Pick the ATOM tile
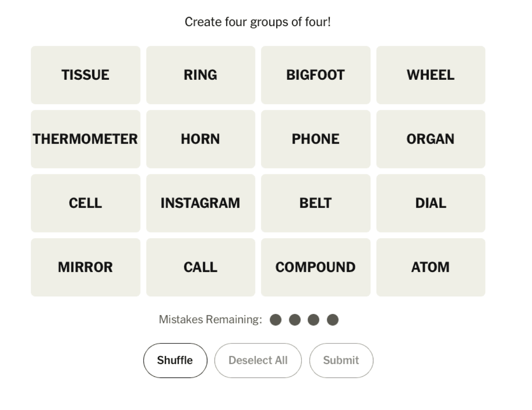The height and width of the screenshot is (410, 532). point(431,267)
